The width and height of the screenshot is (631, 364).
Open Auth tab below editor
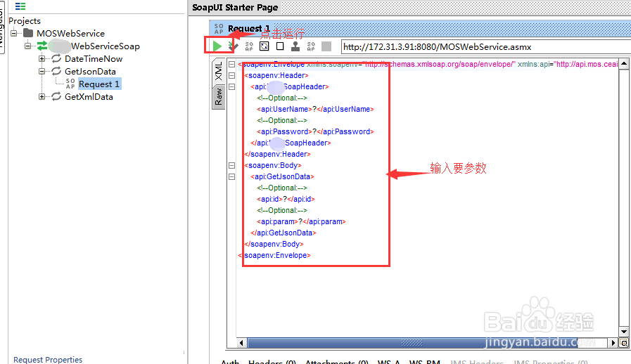(230, 362)
